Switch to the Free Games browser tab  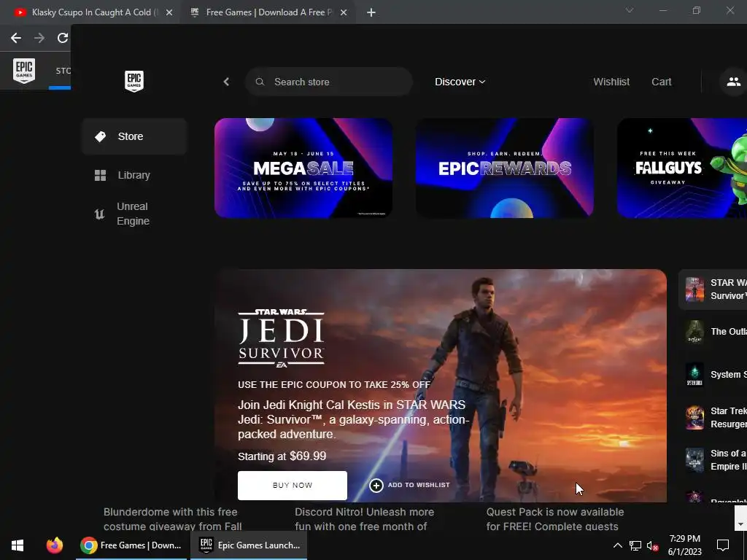click(268, 12)
